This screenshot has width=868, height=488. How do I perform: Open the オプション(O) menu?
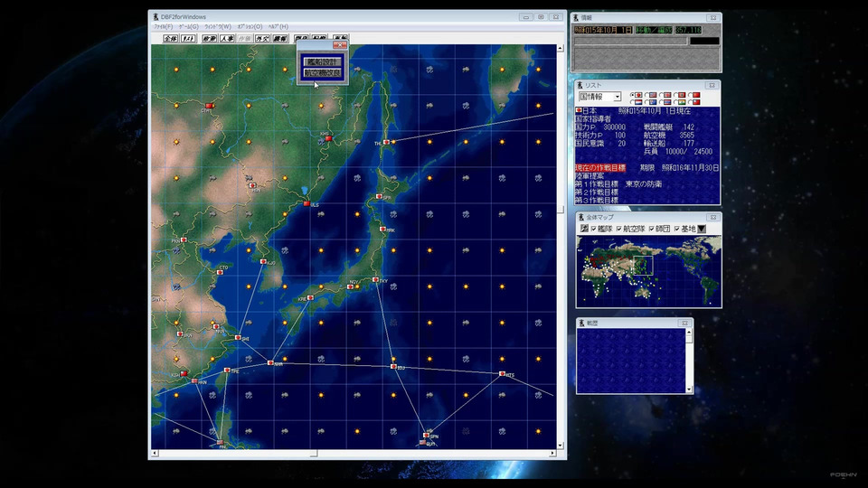pyautogui.click(x=250, y=26)
